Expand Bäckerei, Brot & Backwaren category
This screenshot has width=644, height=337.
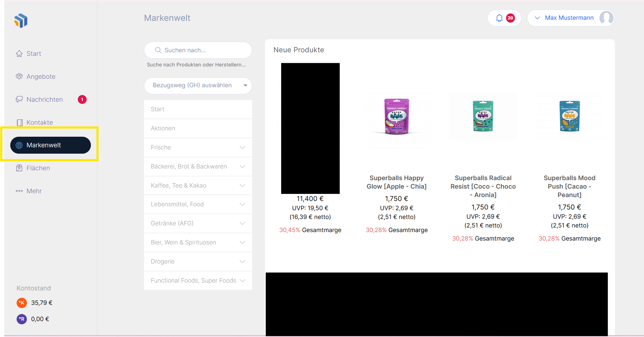242,166
